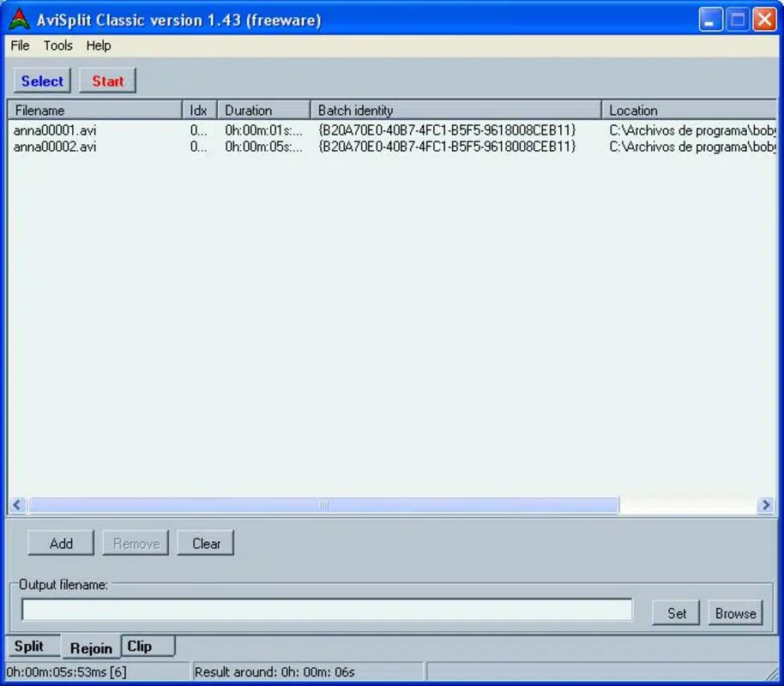Click the Duration column header
Image resolution: width=784 pixels, height=686 pixels.
click(263, 110)
